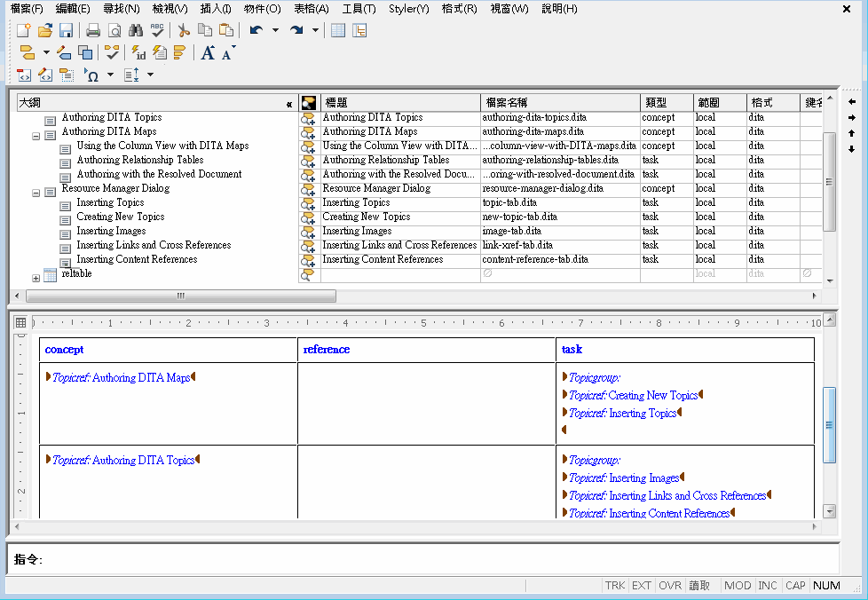Click the 類型 column header

[x=667, y=102]
